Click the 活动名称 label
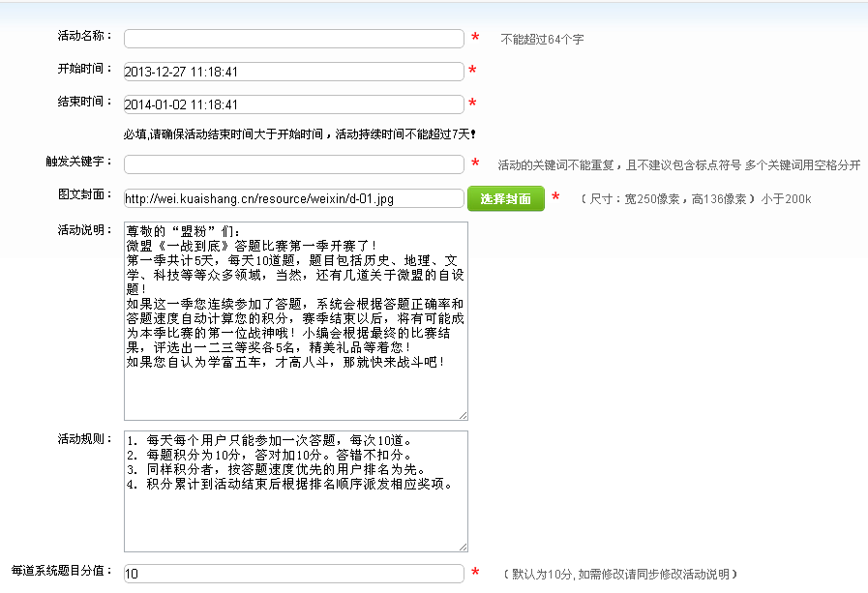The height and width of the screenshot is (593, 868). (x=85, y=36)
